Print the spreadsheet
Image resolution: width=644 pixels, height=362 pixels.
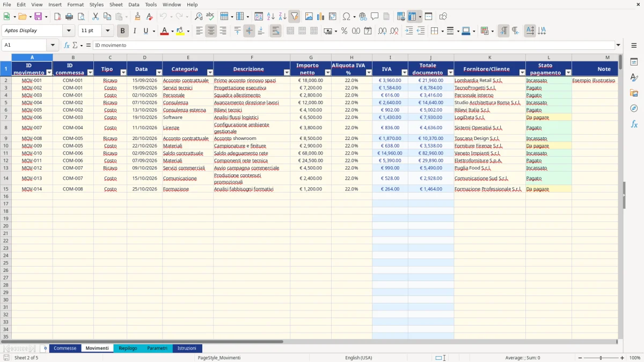tap(69, 17)
